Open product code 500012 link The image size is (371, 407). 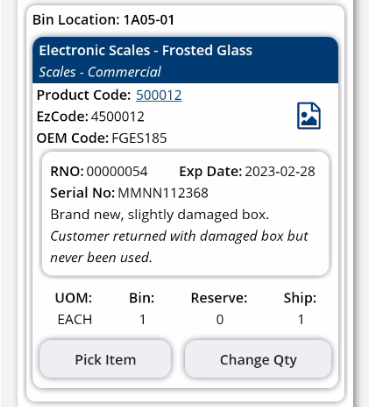[159, 95]
